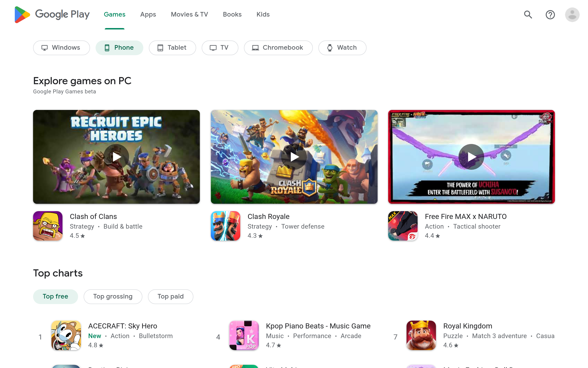Click rank number 4 beside Kpop Piano Beats
The image size is (588, 368).
pos(218,337)
